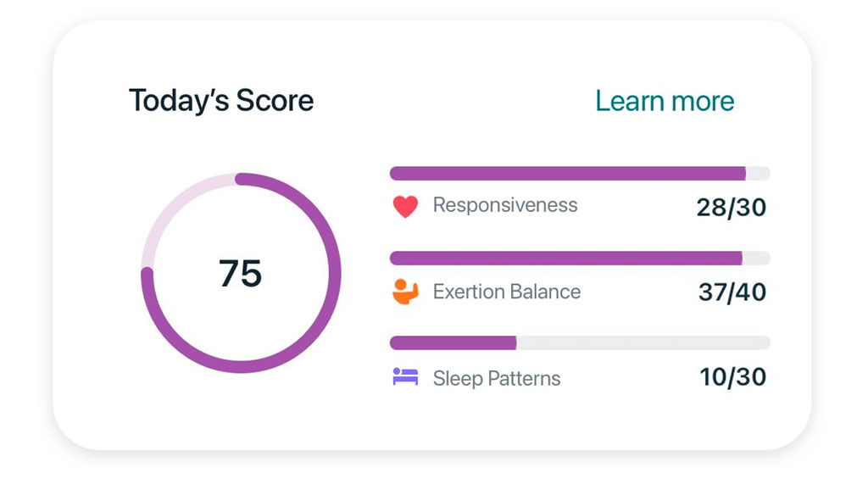Screen dimensions: 868x484
Task: Select the Responsiveness label text
Action: coord(505,205)
